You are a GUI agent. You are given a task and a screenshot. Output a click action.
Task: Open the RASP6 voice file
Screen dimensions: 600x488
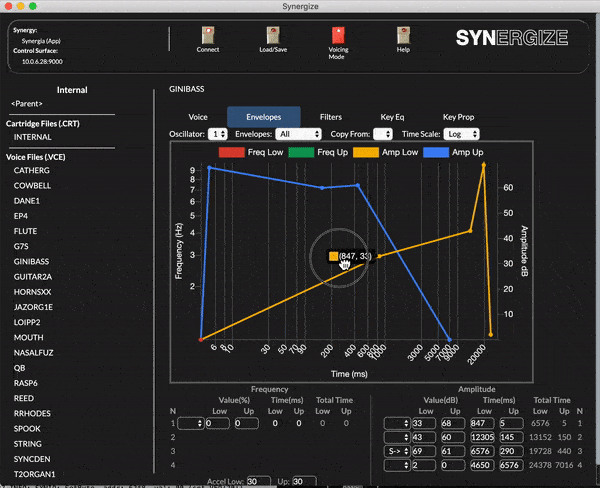pyautogui.click(x=26, y=383)
